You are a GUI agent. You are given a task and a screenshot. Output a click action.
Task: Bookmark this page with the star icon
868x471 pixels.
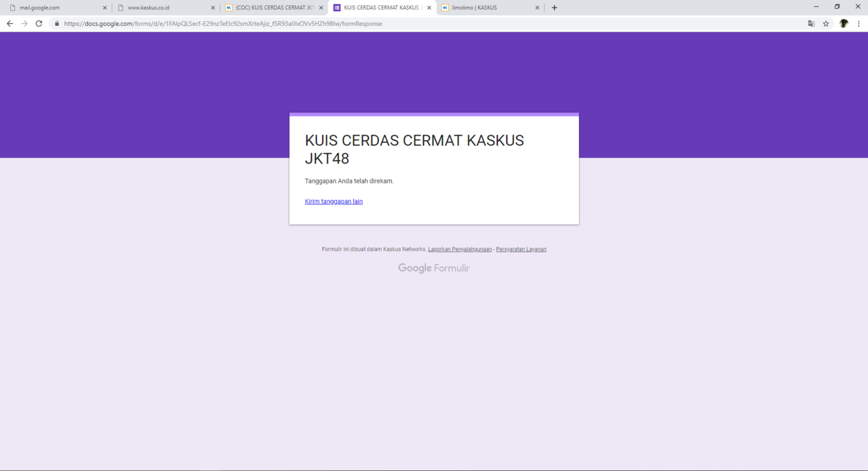pyautogui.click(x=826, y=23)
